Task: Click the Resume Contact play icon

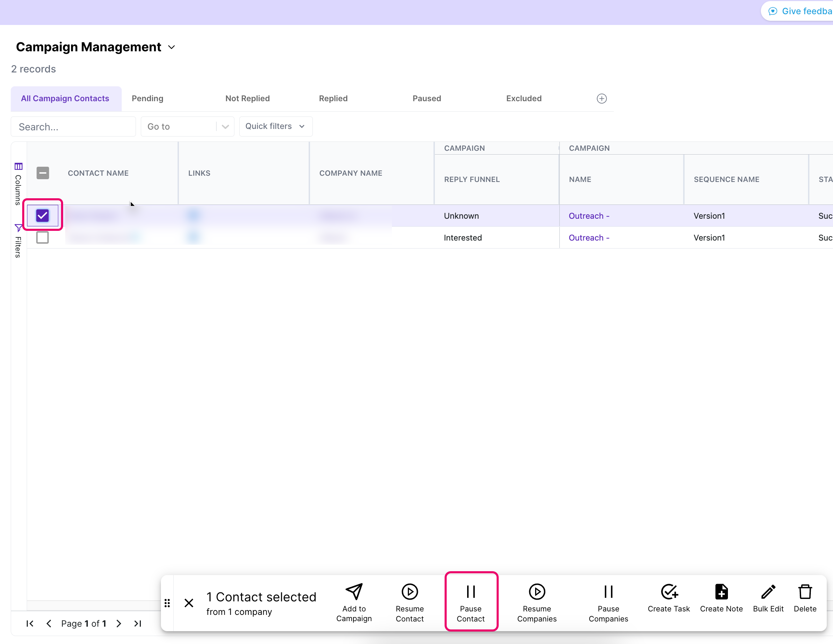Action: (410, 592)
